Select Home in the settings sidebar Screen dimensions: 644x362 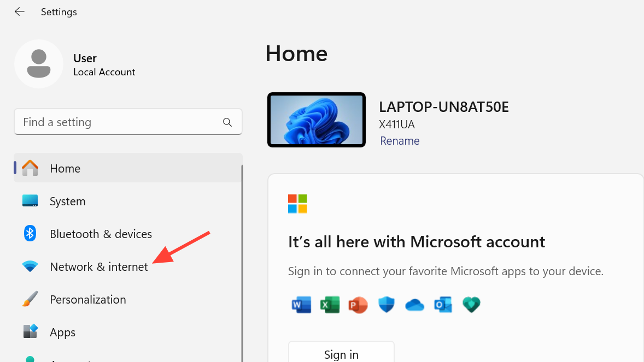65,169
